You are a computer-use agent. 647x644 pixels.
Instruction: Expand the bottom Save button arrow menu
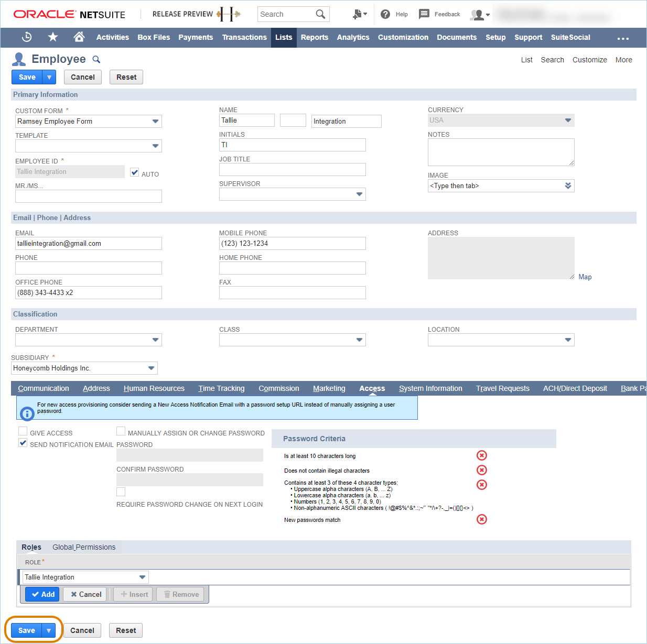pos(49,630)
